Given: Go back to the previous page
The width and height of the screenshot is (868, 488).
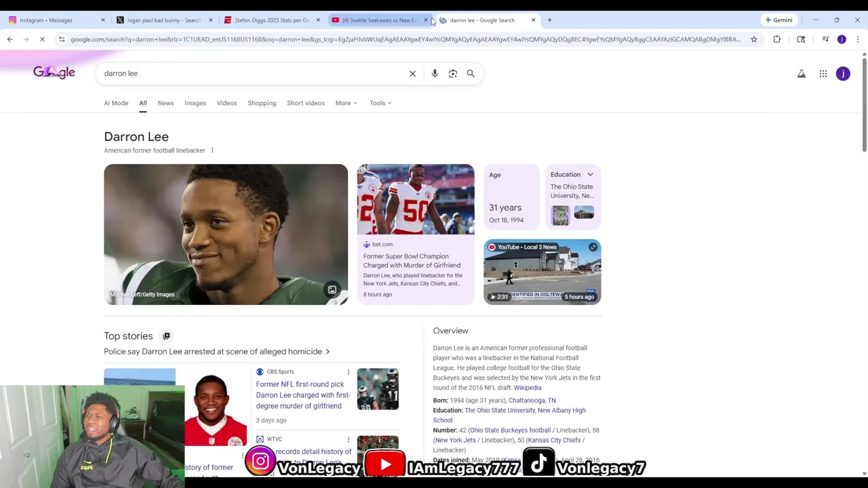Looking at the screenshot, I should coord(10,39).
